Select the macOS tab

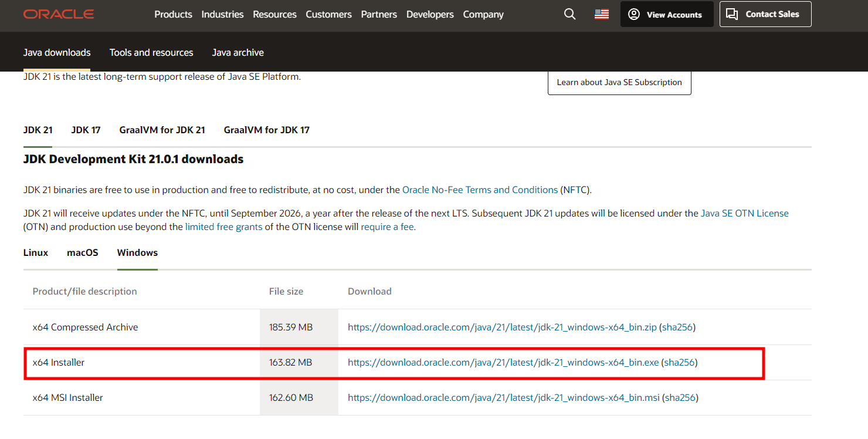[x=83, y=252]
